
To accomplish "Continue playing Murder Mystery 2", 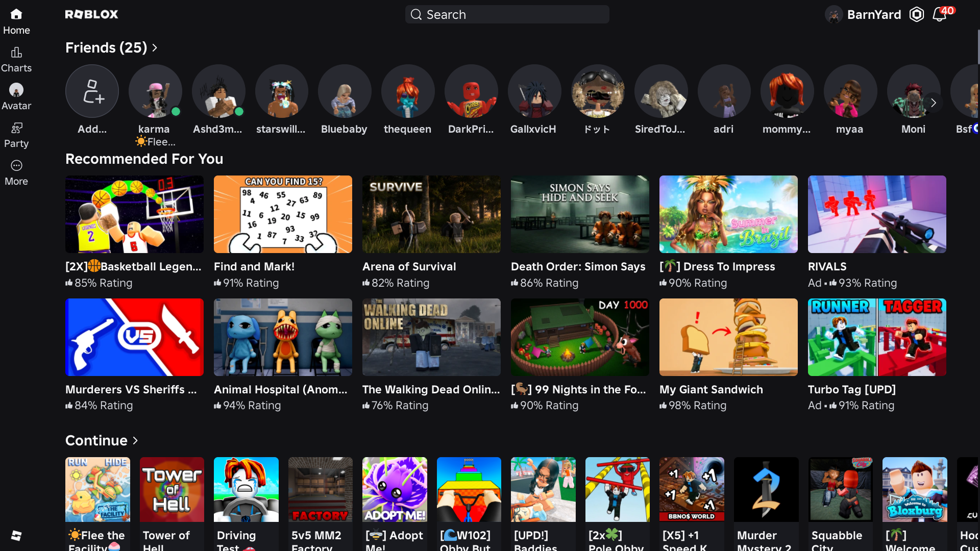I will (766, 489).
